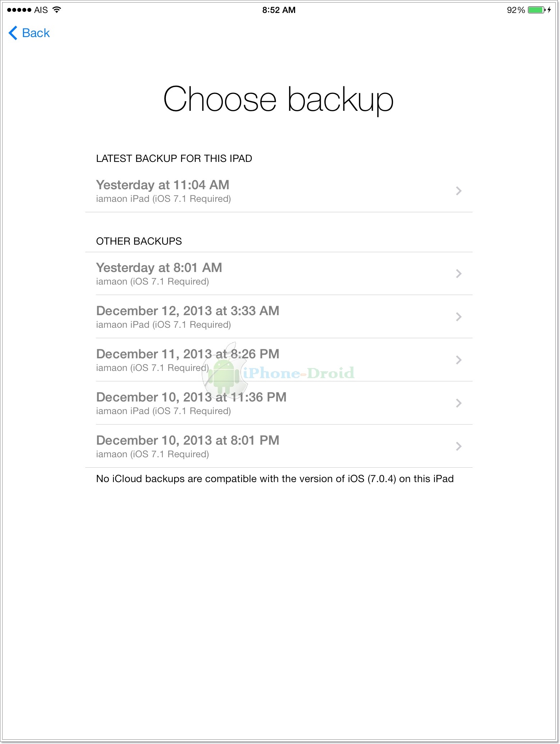
Task: Tap the 92% battery percentage text
Action: tap(515, 10)
